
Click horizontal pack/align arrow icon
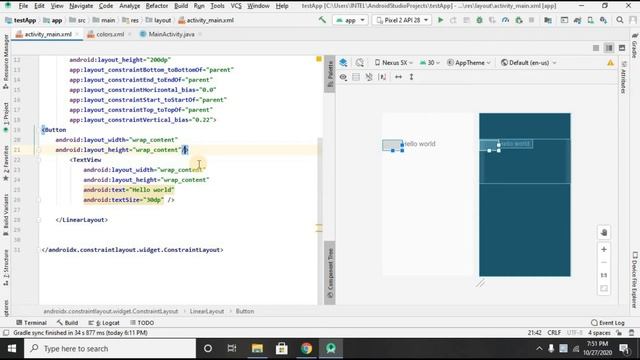tap(398, 77)
